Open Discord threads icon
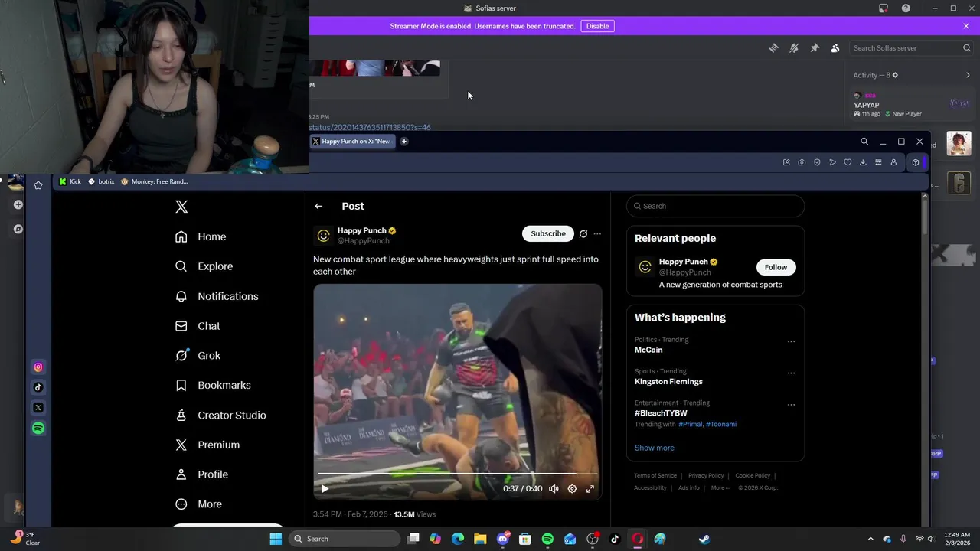980x551 pixels. 773,48
